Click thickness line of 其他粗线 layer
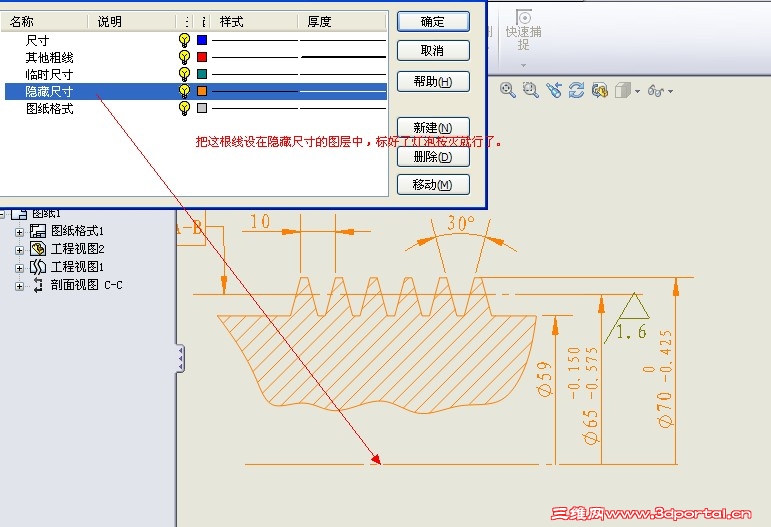The height and width of the screenshot is (527, 771). (x=343, y=57)
